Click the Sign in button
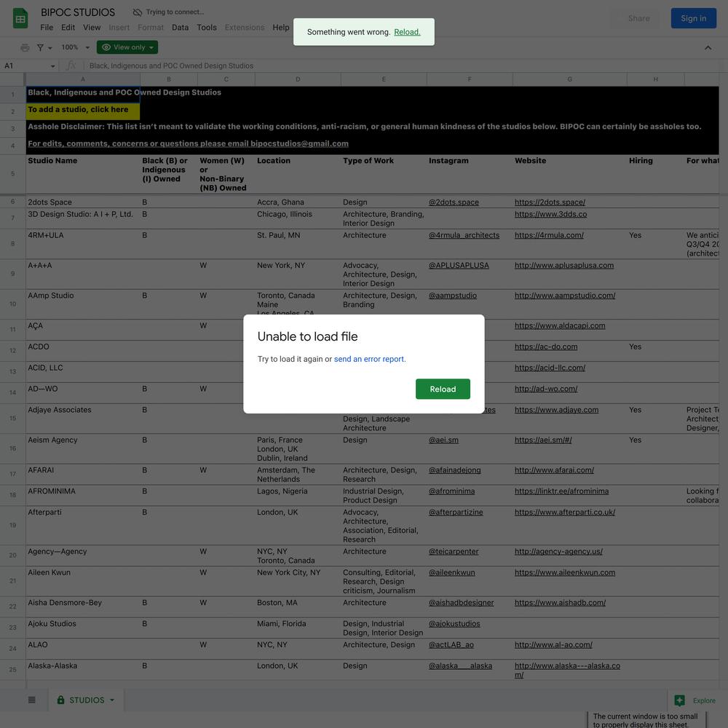 (x=693, y=19)
